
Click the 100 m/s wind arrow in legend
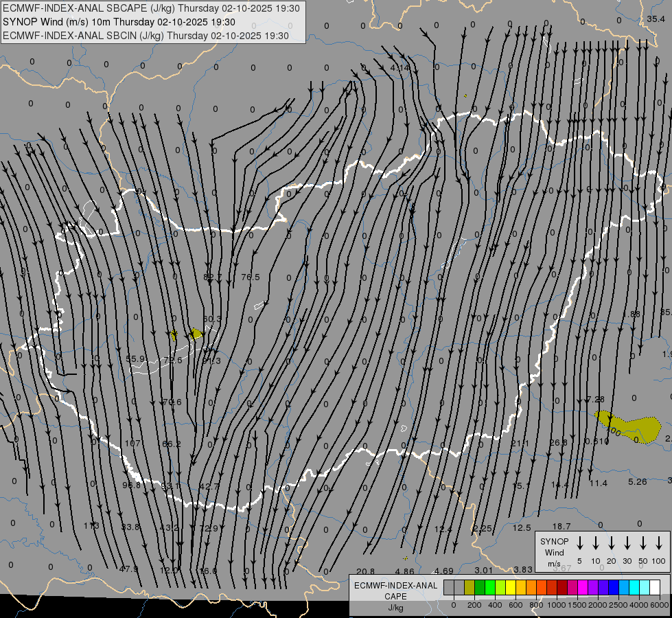coord(659,543)
